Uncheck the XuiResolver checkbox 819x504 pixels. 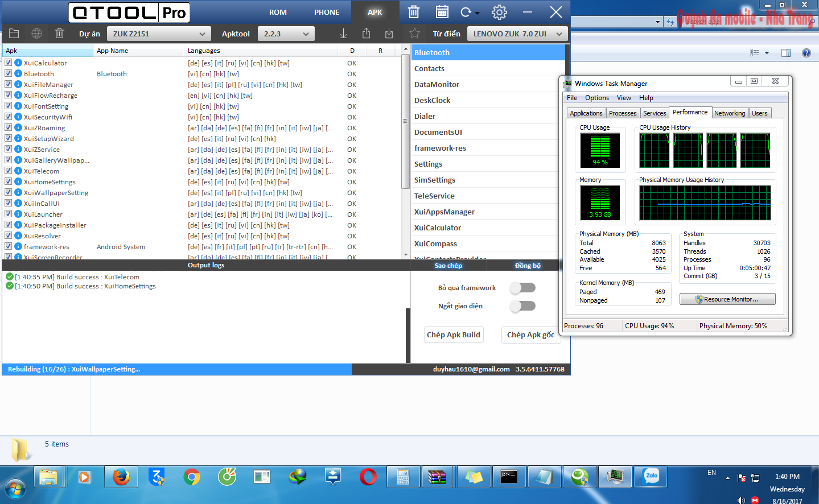[9, 236]
